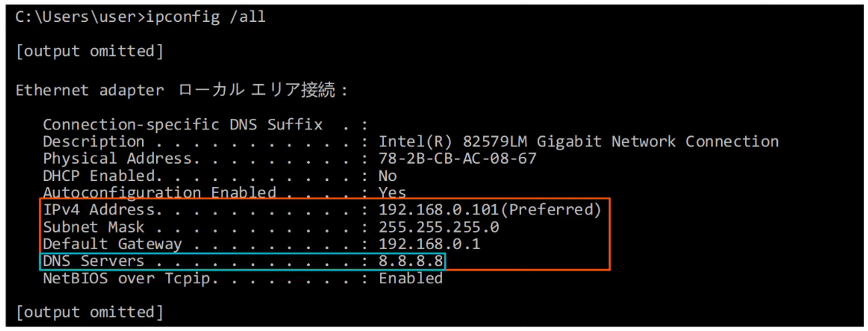
Task: Click the first [output omitted] line
Action: coord(89,51)
